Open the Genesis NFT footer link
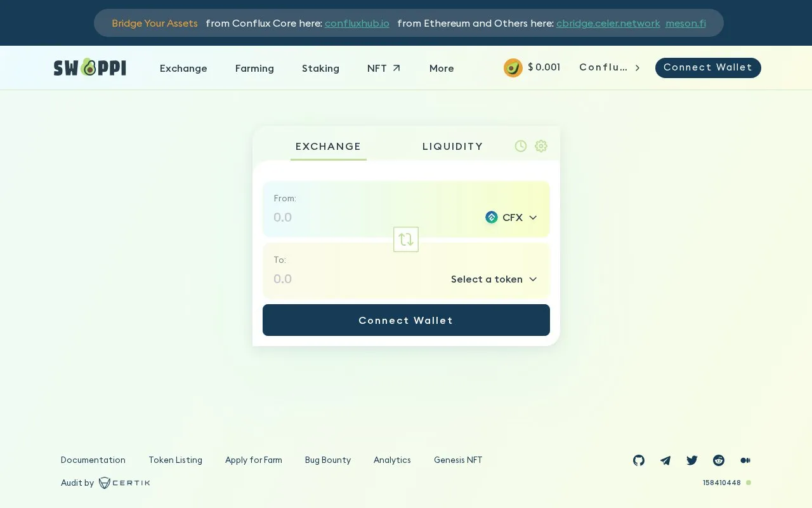Screen dimensions: 812x508 pyautogui.click(x=458, y=460)
